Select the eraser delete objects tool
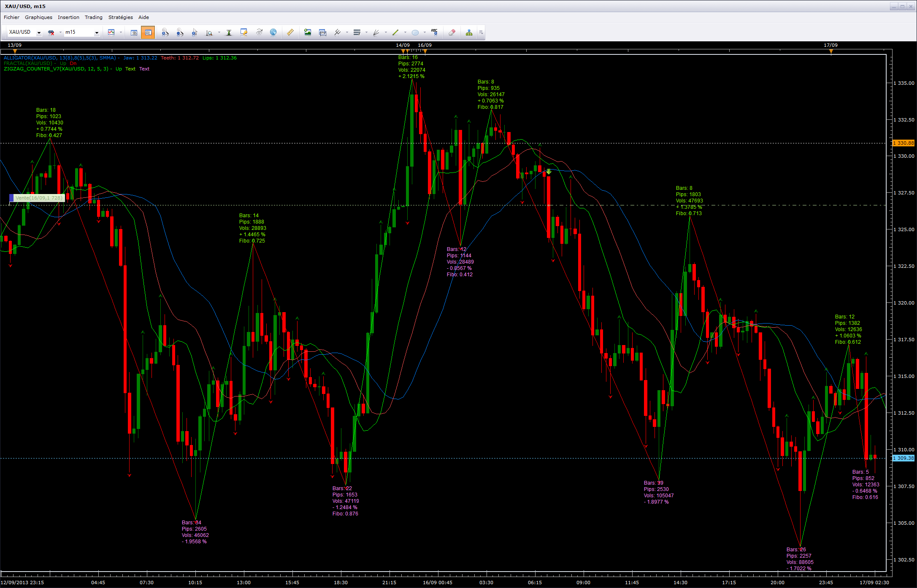This screenshot has width=917, height=588. [x=452, y=32]
